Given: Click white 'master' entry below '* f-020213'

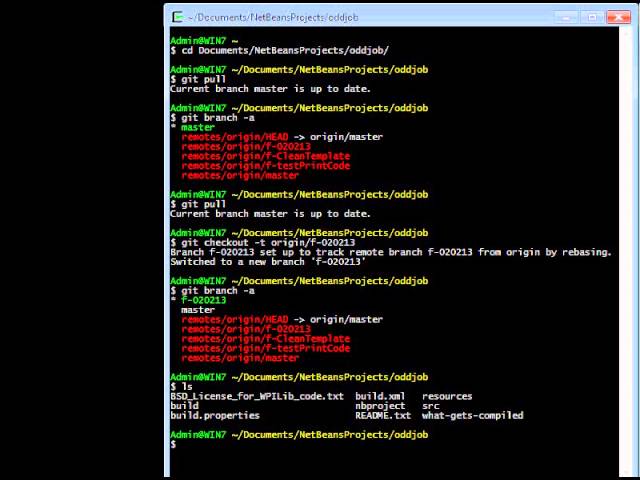Looking at the screenshot, I should click(198, 310).
